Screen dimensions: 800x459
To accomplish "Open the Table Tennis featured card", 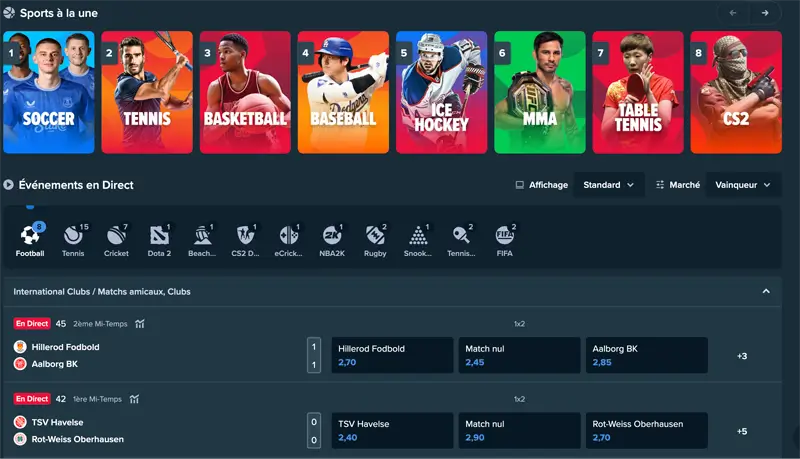I will [x=638, y=92].
